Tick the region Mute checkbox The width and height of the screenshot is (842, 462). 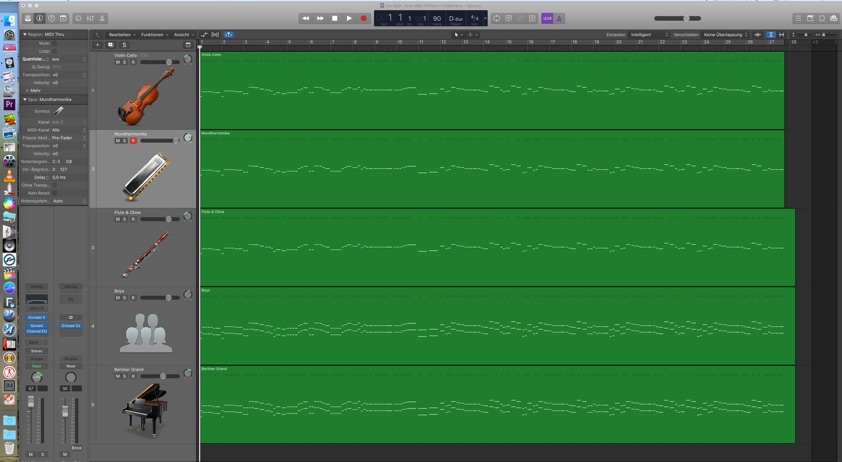[54, 43]
